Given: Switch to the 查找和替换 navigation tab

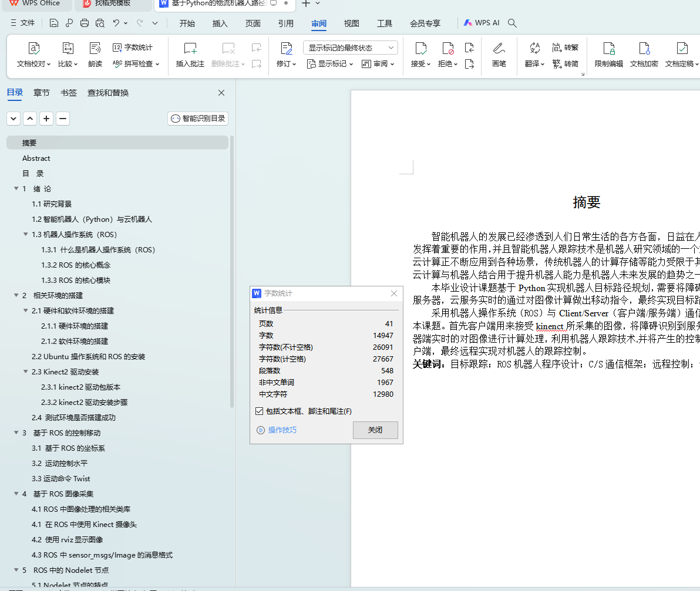Looking at the screenshot, I should [x=108, y=93].
